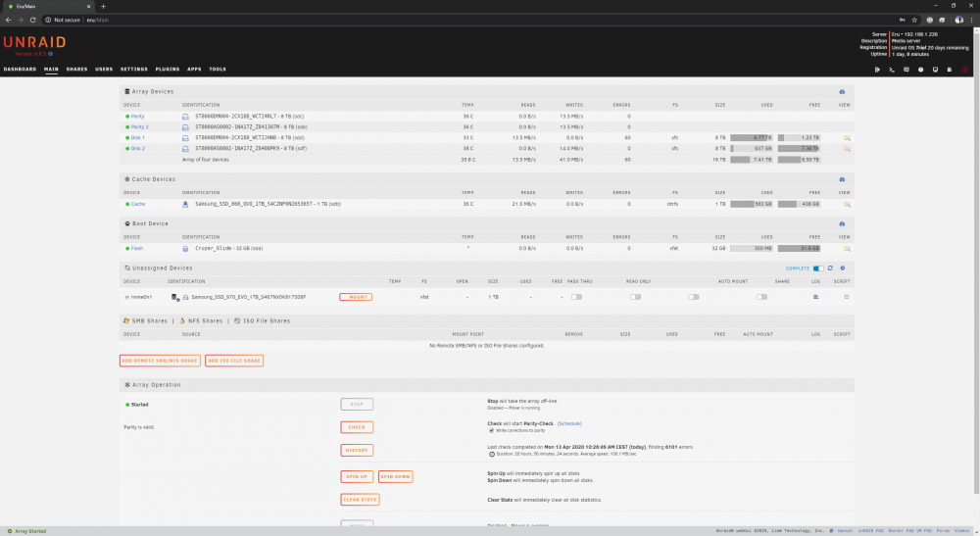This screenshot has height=536, width=980.
Task: Click Parity 2 disk drive icon
Action: (185, 127)
